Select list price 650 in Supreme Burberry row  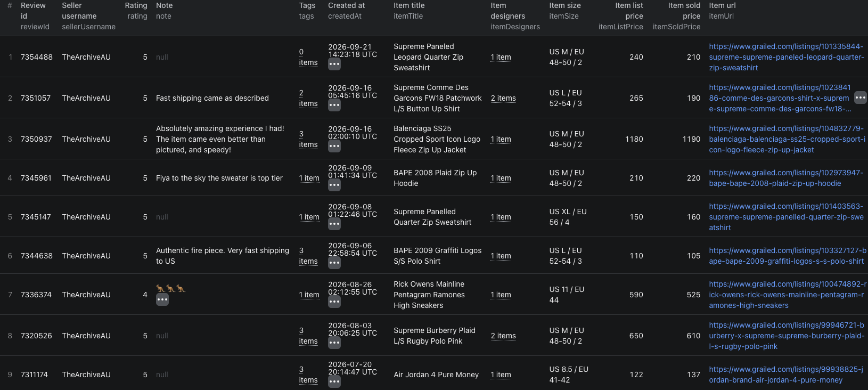(x=636, y=336)
